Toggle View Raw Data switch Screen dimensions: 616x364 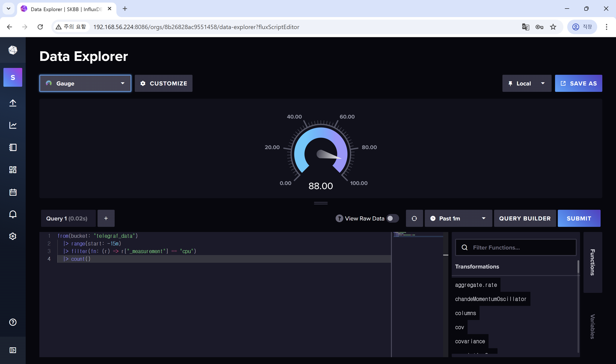[x=392, y=218]
